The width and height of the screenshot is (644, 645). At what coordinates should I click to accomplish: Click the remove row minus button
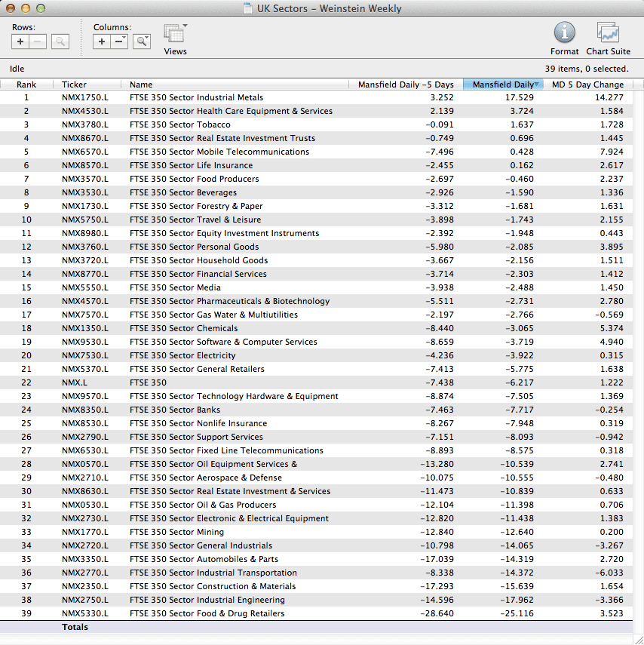[x=38, y=41]
